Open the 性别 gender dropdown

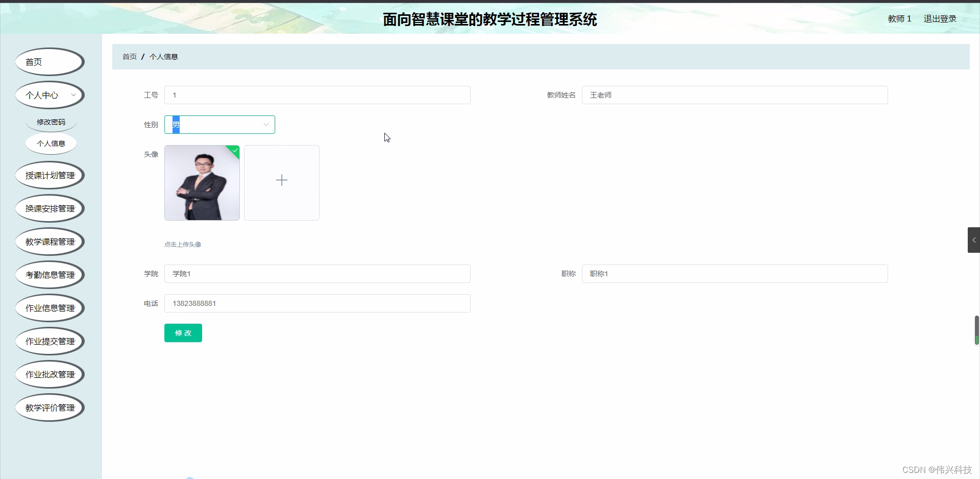219,124
